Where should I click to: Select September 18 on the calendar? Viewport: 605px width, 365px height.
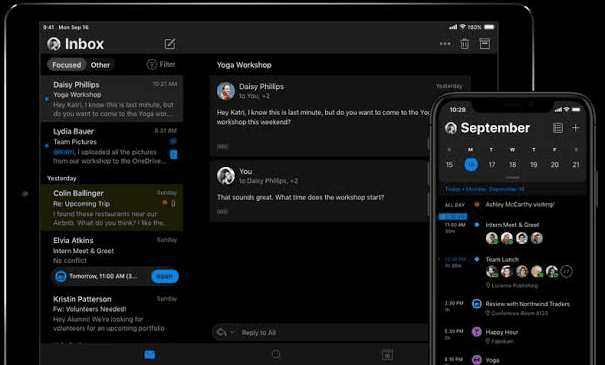512,165
